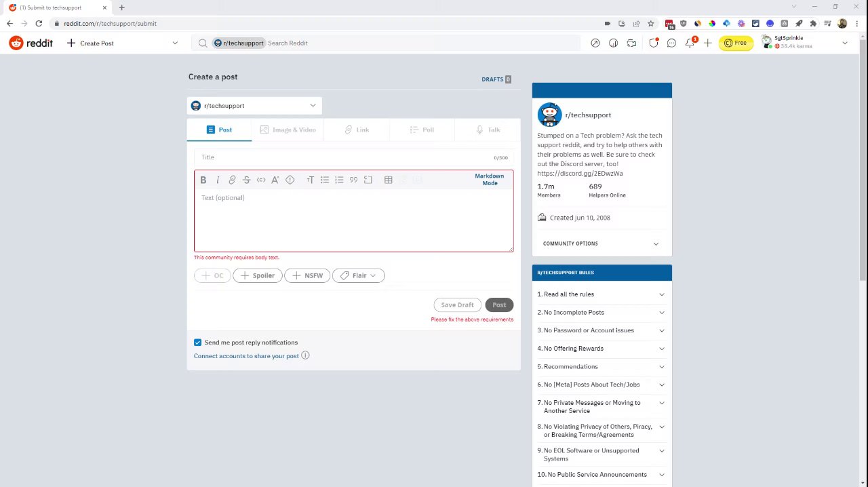Open the notifications bell
Screen dimensions: 868x487
point(690,43)
